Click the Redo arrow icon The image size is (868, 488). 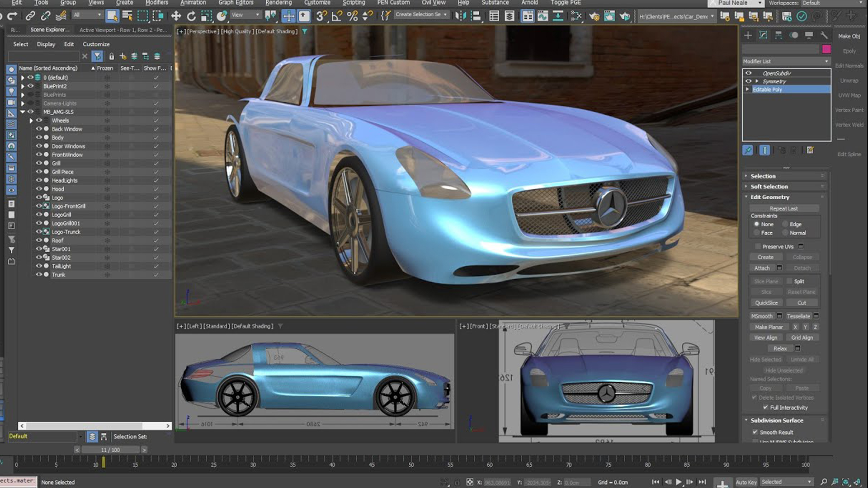pos(12,16)
